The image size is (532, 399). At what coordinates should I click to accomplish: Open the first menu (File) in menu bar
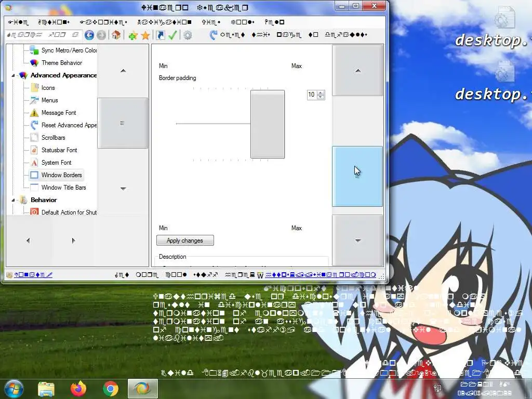(x=18, y=22)
